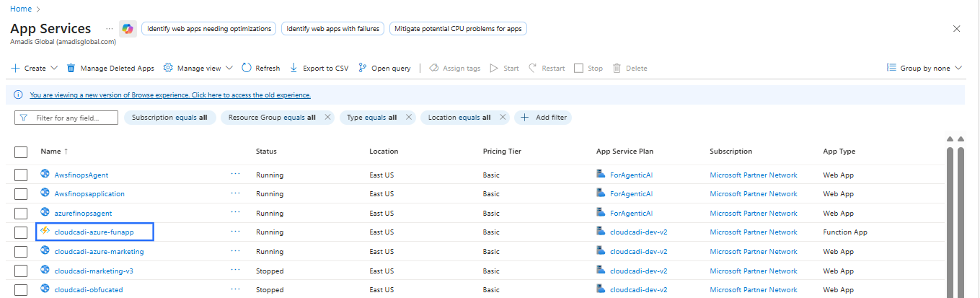Open the Manage view dropdown
Image resolution: width=980 pixels, height=298 pixels.
229,68
